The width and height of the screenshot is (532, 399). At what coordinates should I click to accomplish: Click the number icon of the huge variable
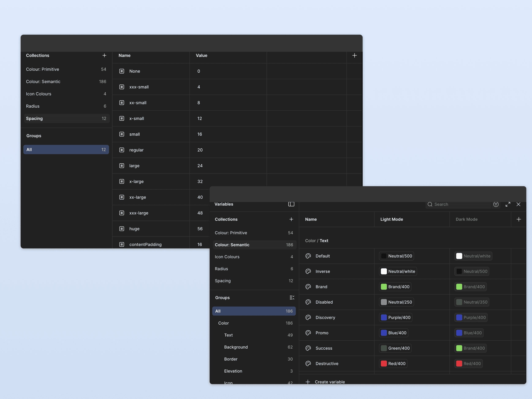click(x=122, y=228)
